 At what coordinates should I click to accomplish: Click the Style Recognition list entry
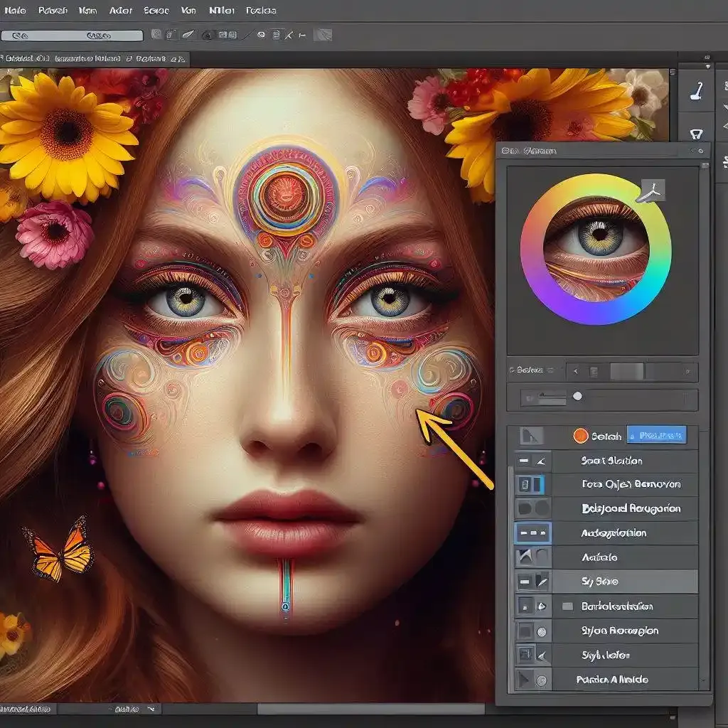click(619, 631)
